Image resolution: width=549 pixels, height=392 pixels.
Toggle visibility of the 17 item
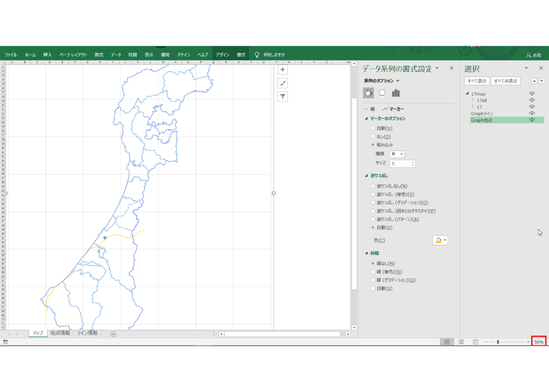[x=532, y=107]
